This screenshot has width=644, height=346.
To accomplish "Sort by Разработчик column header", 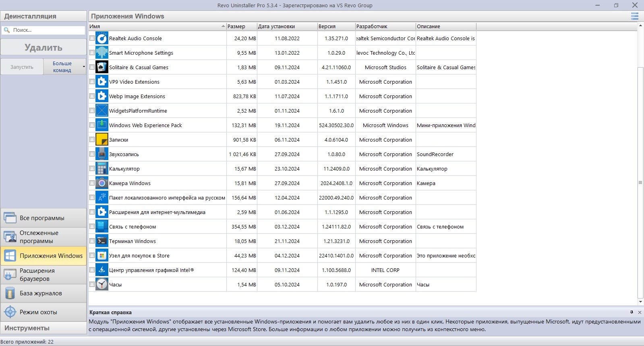I will [x=385, y=27].
